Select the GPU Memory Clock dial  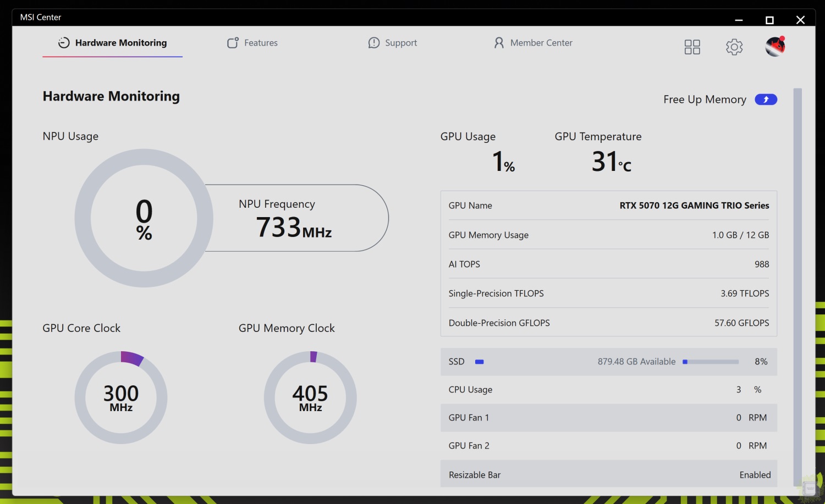(x=310, y=397)
